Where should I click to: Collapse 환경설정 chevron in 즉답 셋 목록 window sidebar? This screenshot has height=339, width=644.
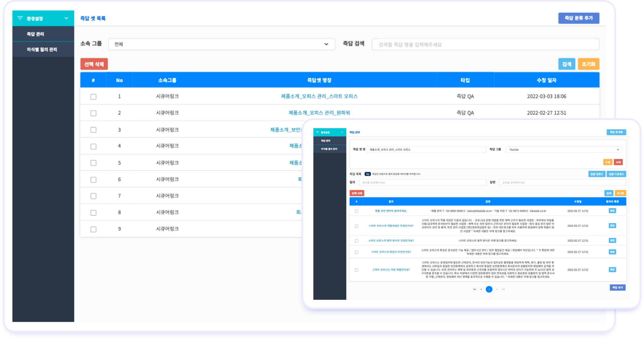[x=66, y=18]
